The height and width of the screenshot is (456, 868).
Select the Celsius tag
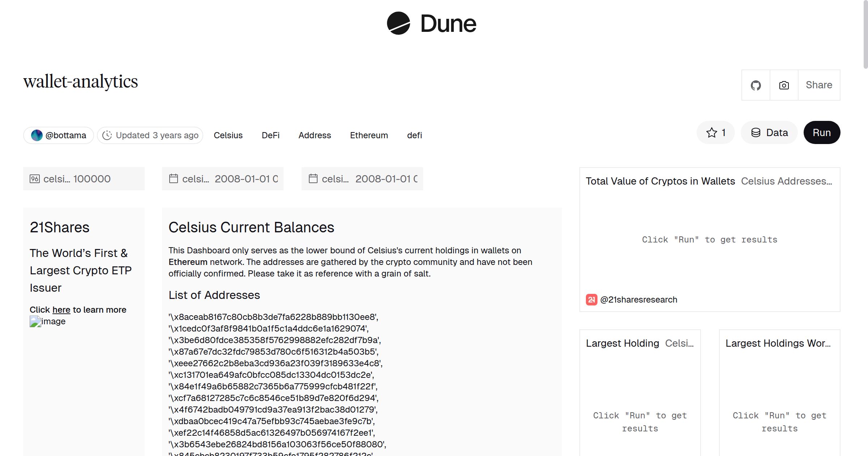pyautogui.click(x=228, y=135)
